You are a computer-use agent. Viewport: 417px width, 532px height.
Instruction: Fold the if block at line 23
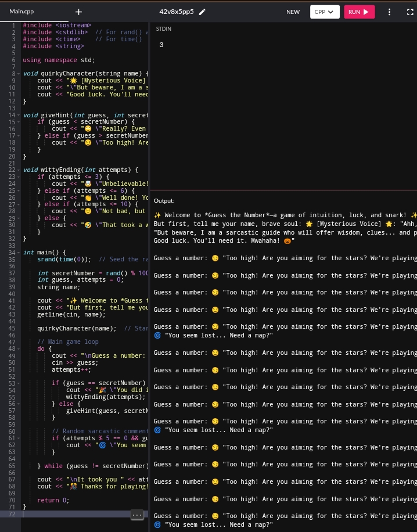point(19,177)
